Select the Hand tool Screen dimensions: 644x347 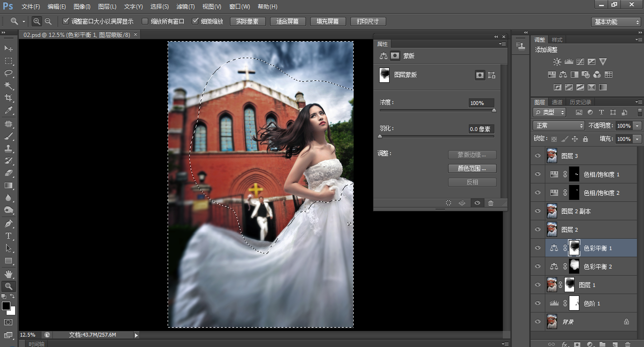8,274
